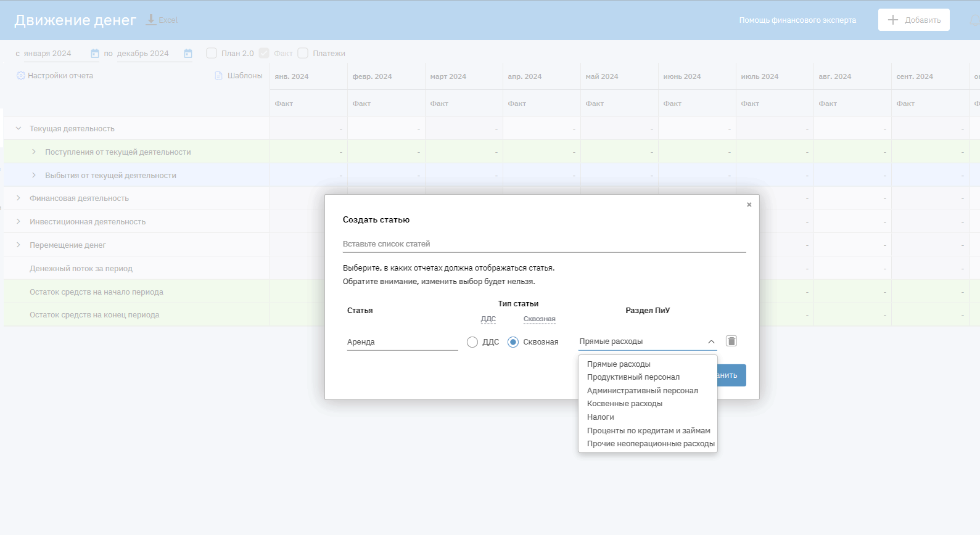This screenshot has height=535, width=980.
Task: Open Помощь финансового эксперта link
Action: [x=797, y=20]
